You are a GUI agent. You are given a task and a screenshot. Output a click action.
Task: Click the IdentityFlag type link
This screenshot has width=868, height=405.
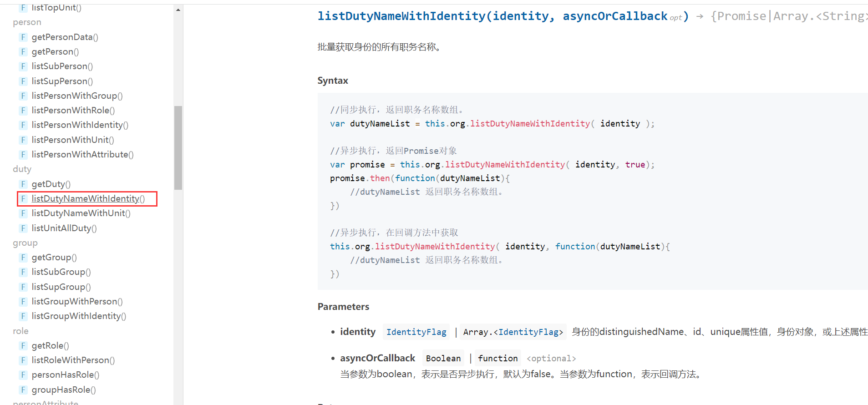[x=416, y=332]
